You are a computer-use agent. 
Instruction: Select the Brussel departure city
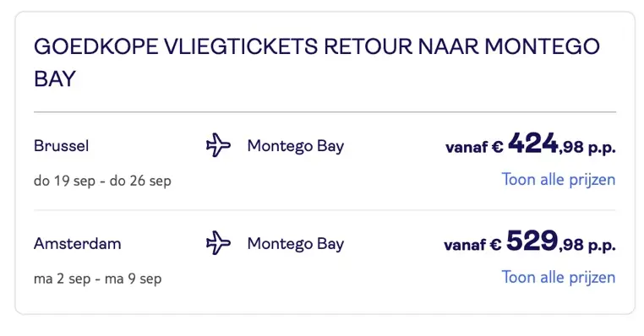click(61, 146)
